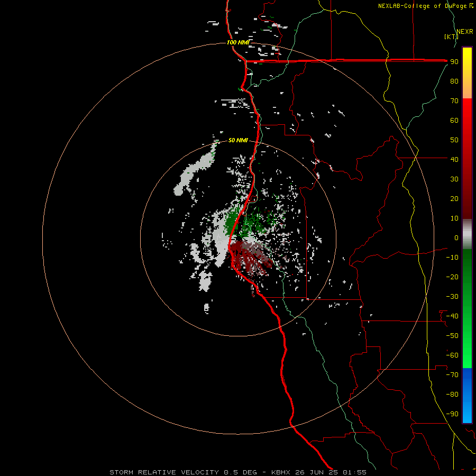The image size is (476, 476).
Task: Click the 0 value on the velocity scale
Action: [x=456, y=237]
